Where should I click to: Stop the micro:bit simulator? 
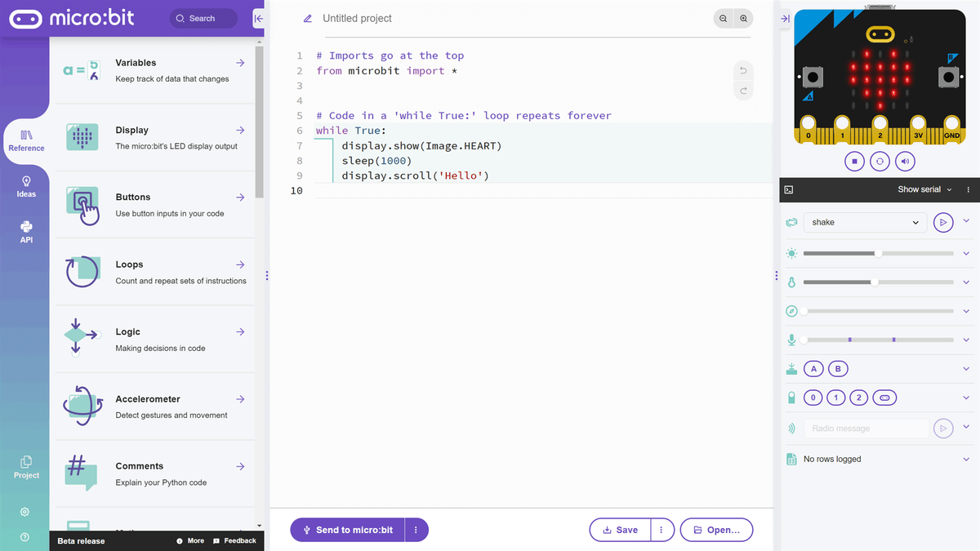[x=854, y=161]
